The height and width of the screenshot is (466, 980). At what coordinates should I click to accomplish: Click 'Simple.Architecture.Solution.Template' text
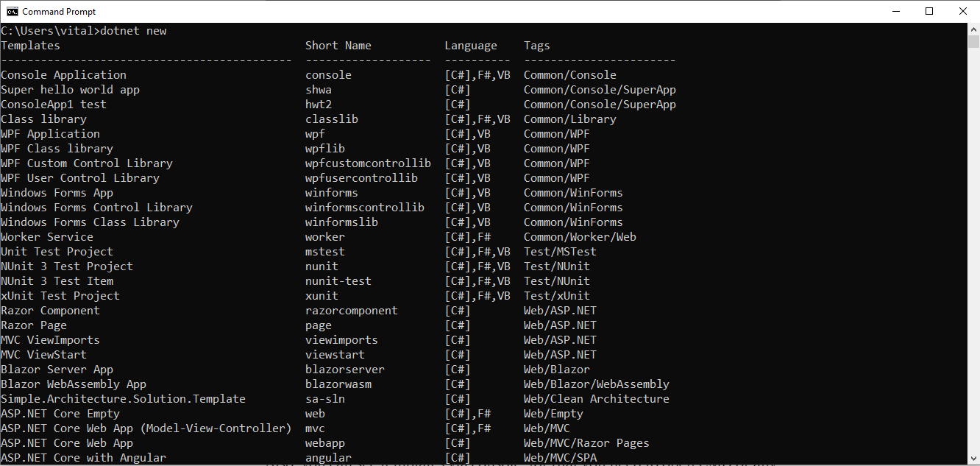click(123, 399)
